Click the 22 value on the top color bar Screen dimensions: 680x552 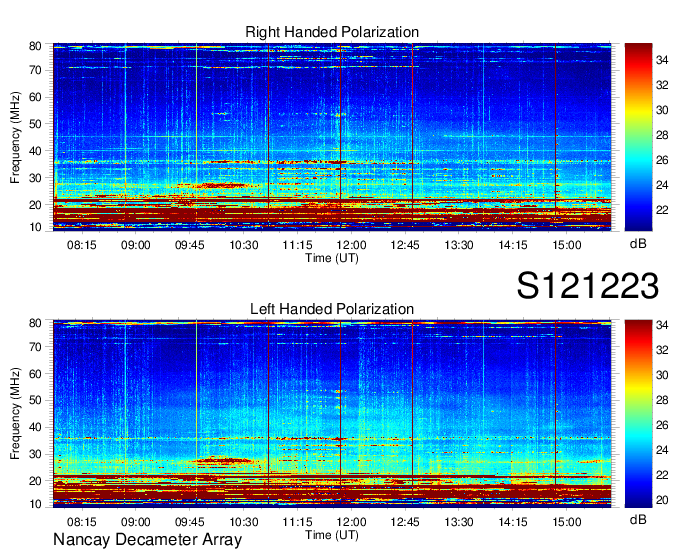tap(662, 210)
